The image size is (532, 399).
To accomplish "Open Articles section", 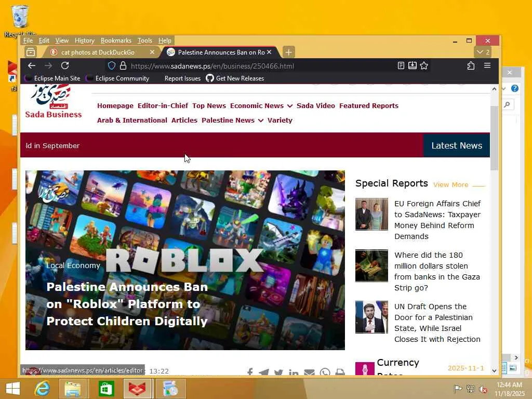I will [184, 120].
